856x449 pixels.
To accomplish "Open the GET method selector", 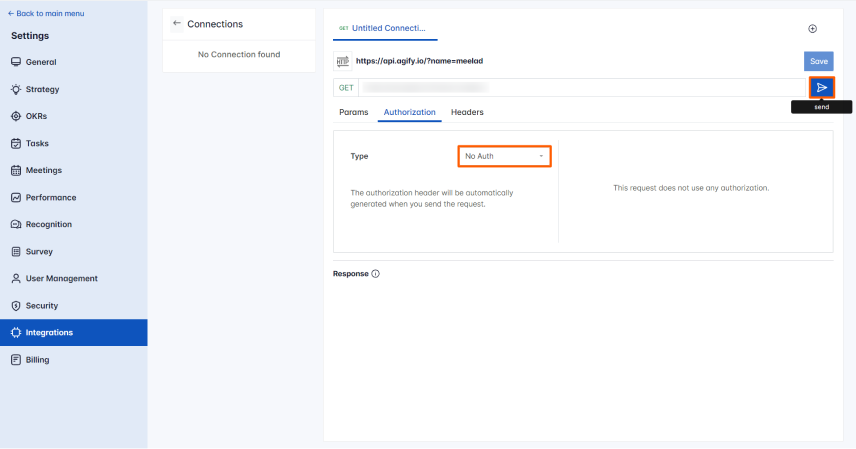I will (x=346, y=87).
